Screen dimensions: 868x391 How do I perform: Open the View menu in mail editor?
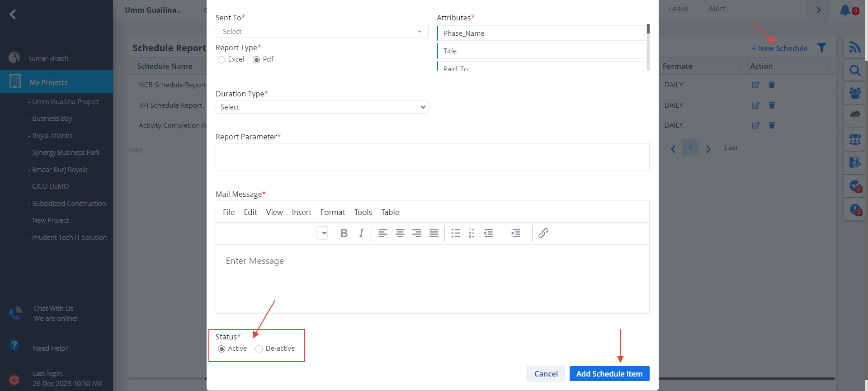274,212
